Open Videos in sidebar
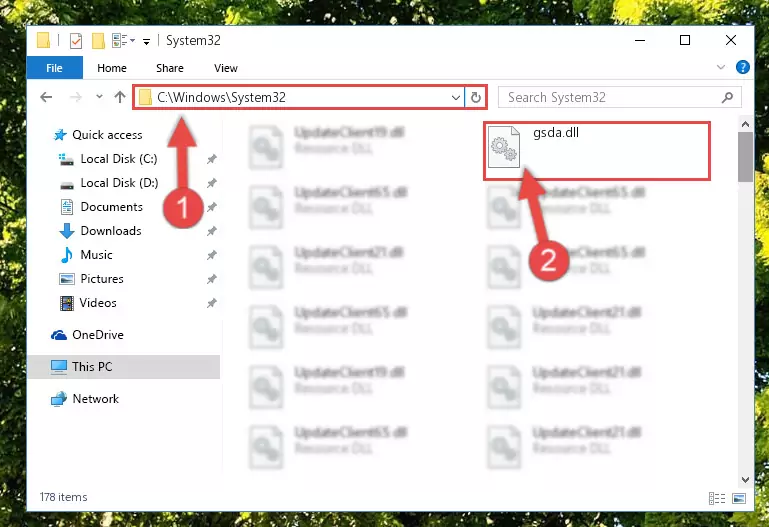 98,303
